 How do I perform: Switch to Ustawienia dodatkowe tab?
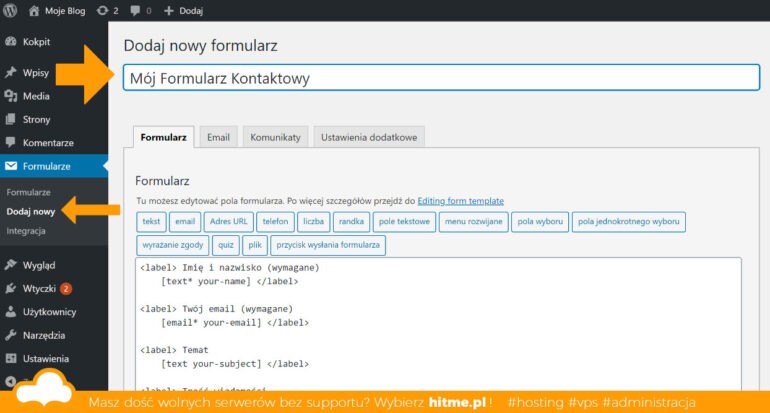(369, 137)
